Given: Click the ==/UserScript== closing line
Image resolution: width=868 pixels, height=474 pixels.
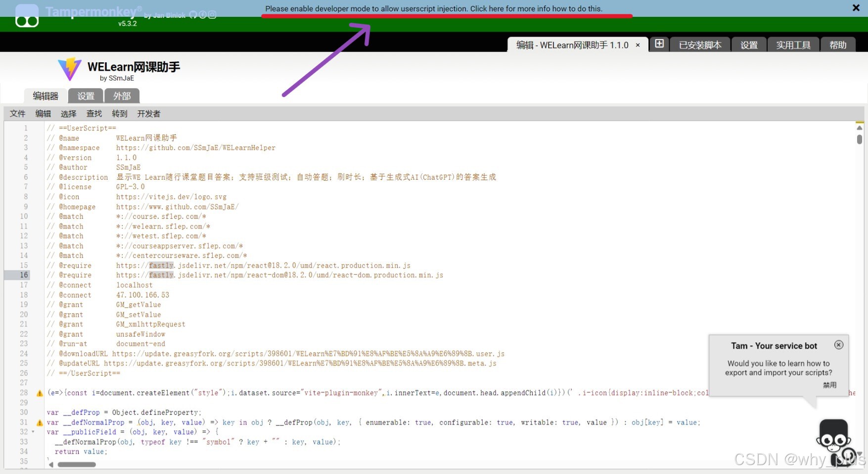Looking at the screenshot, I should pyautogui.click(x=84, y=374).
